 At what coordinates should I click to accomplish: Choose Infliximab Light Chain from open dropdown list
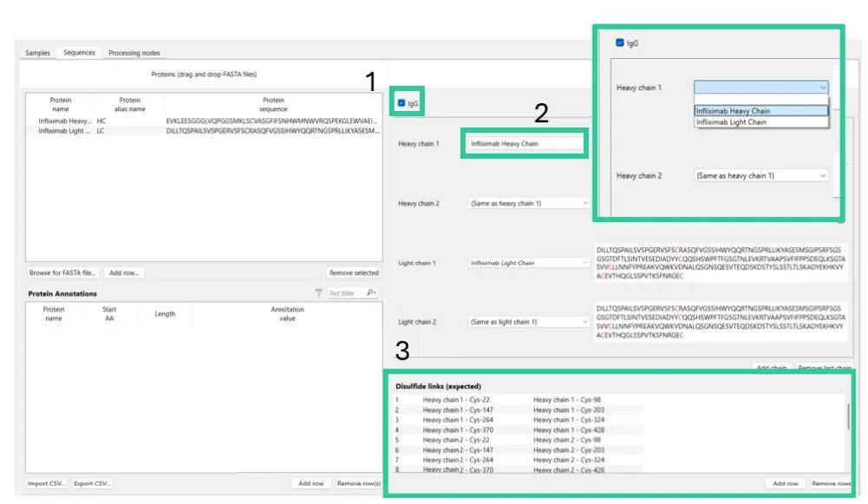tap(731, 122)
